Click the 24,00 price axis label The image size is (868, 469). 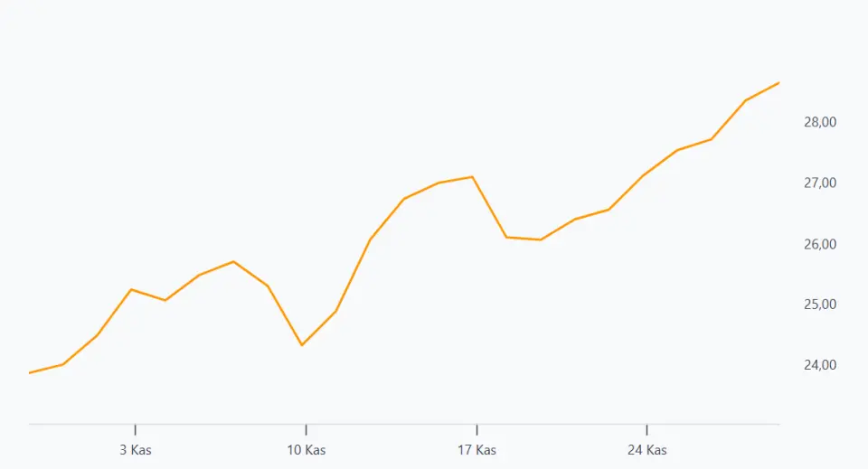820,365
